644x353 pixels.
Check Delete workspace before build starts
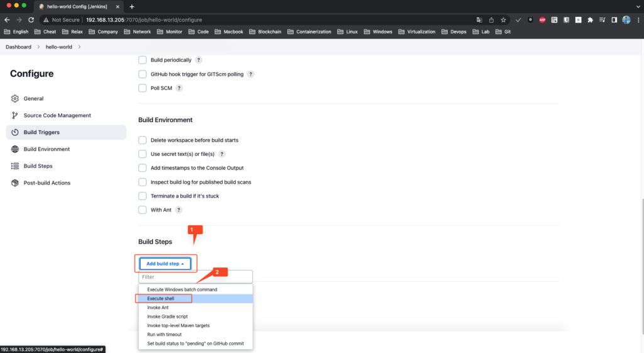143,140
